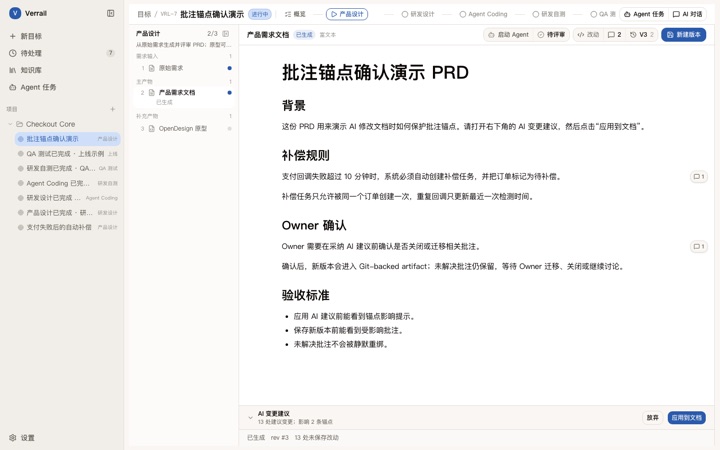Viewport: 720px width, 450px height.
Task: Select the 产品设计 stage tab
Action: [x=347, y=14]
